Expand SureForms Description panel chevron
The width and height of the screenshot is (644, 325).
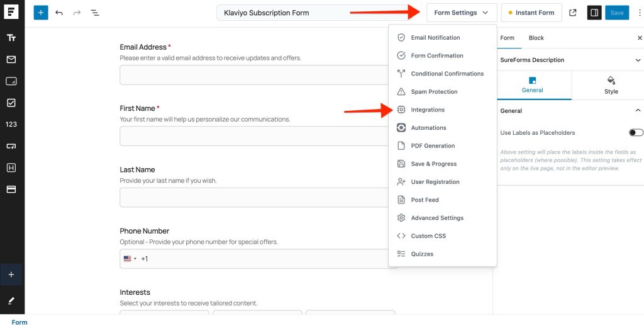638,60
